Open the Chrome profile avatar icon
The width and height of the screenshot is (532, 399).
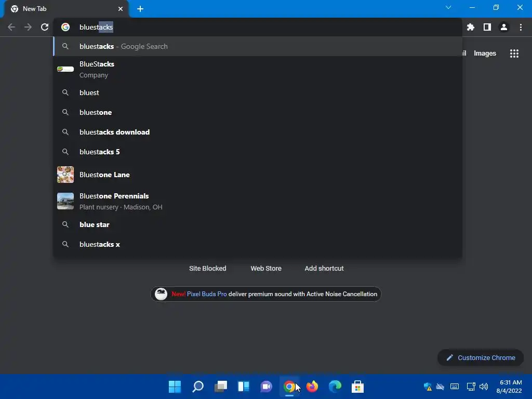point(504,27)
